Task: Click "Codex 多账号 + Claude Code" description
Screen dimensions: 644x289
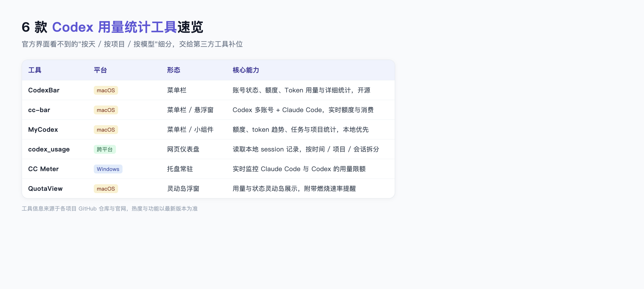Action: (303, 110)
